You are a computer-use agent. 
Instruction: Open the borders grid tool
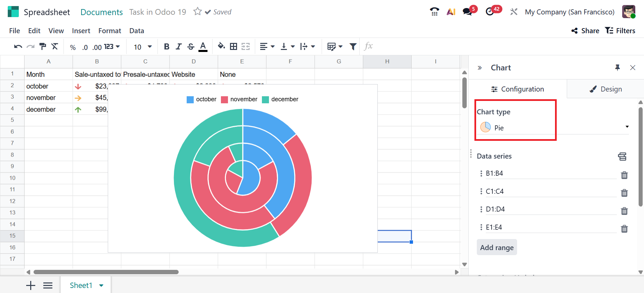(x=233, y=47)
